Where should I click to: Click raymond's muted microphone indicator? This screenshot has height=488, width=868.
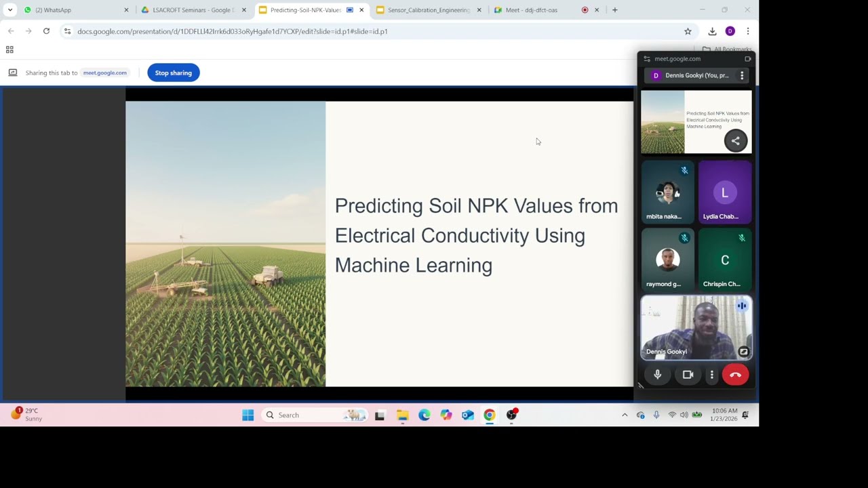coord(684,238)
